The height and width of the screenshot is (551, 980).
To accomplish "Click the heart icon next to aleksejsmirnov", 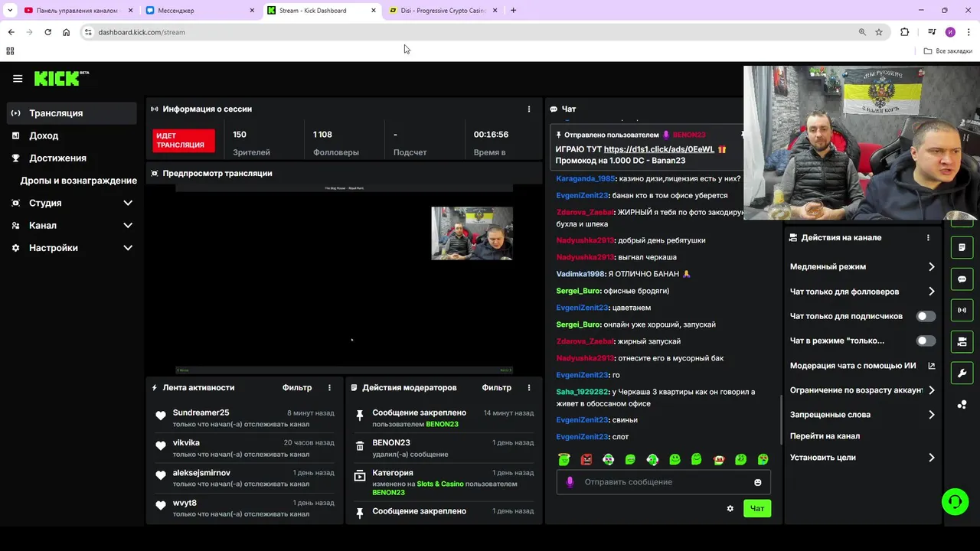I will click(161, 476).
